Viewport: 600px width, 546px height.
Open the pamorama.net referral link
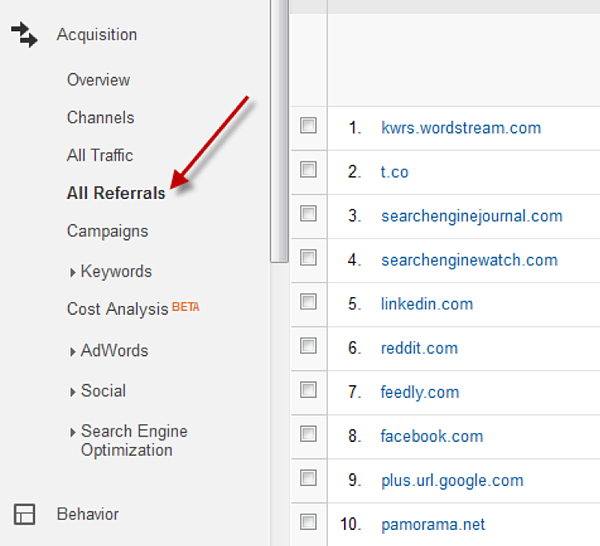pos(433,524)
